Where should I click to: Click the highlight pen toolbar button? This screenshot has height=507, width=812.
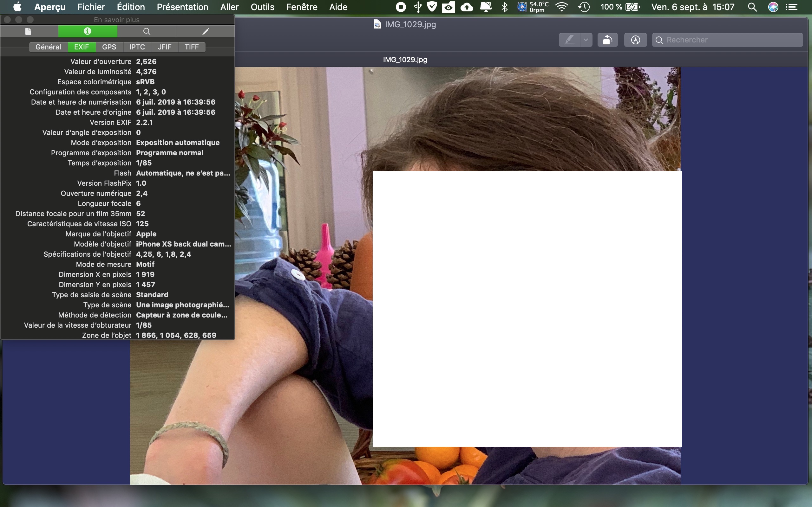[569, 40]
